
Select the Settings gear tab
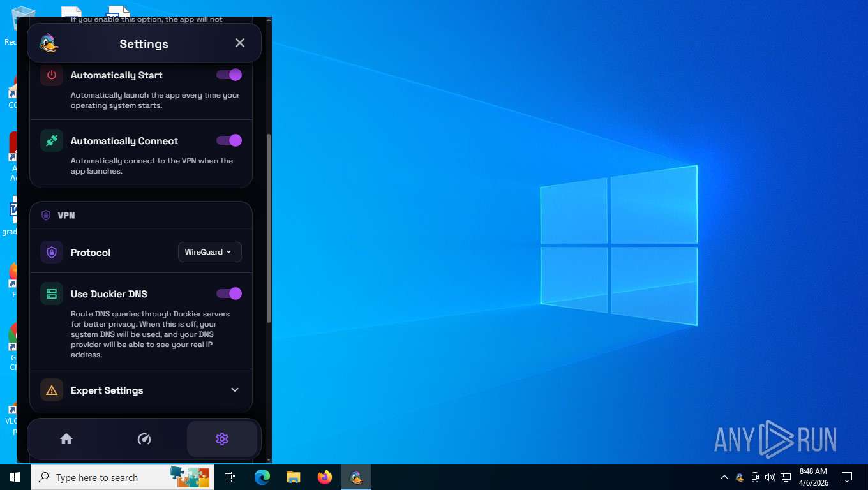coord(222,439)
